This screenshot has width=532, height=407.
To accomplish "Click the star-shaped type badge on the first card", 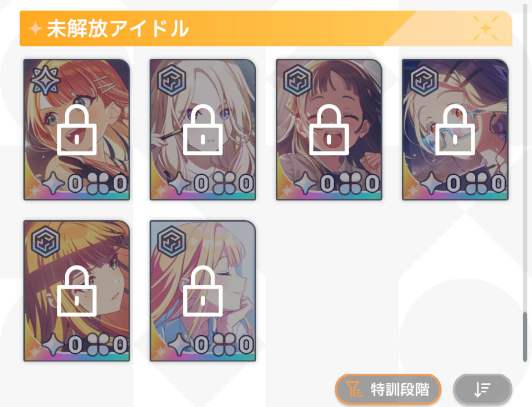I will 45,80.
